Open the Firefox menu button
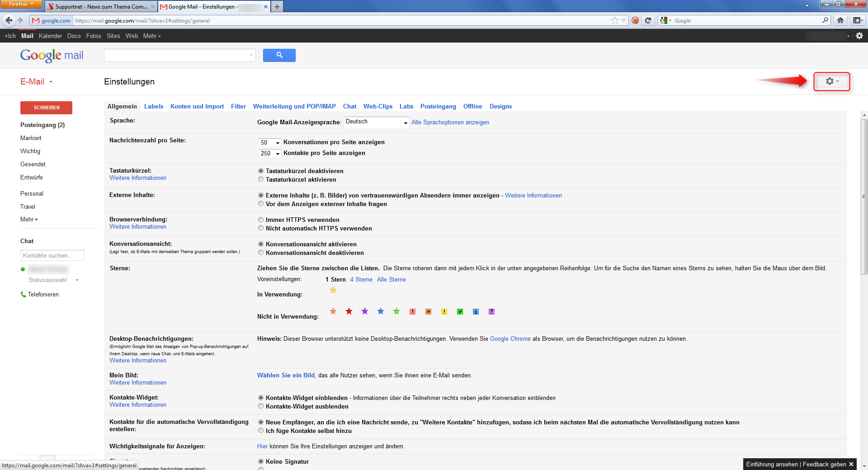 coord(21,4)
